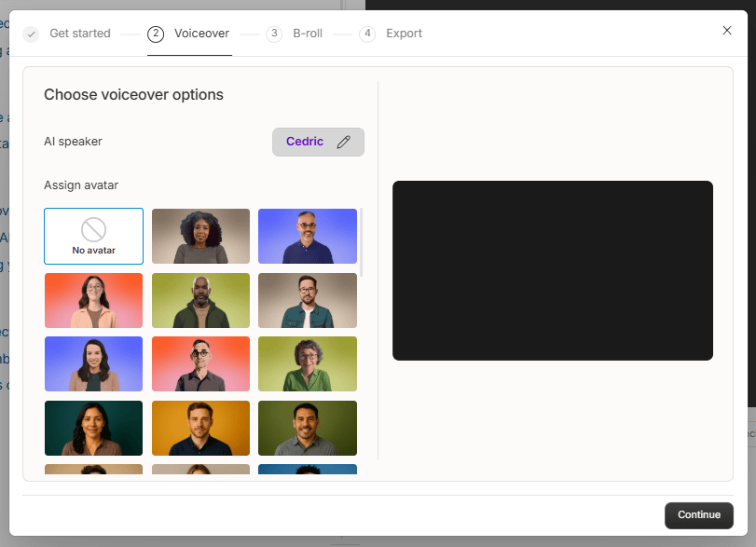Click the AI speaker label

tap(73, 142)
